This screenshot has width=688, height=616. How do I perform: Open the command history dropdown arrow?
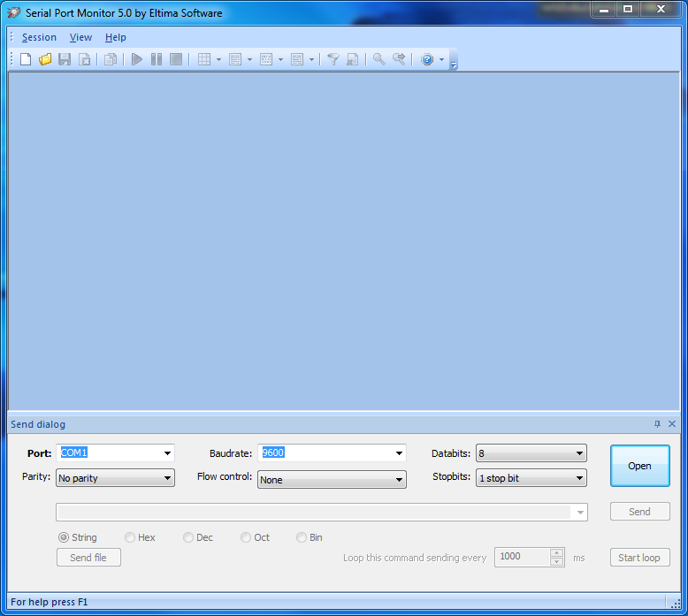(x=580, y=512)
